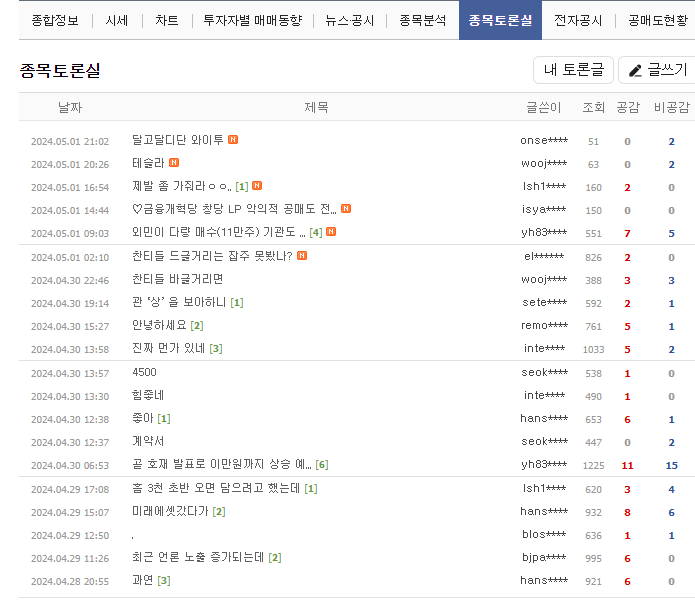Open the 차트 tab
The image size is (695, 606).
tap(167, 20)
